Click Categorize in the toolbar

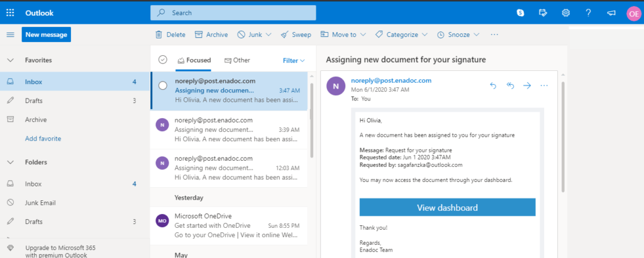(397, 35)
